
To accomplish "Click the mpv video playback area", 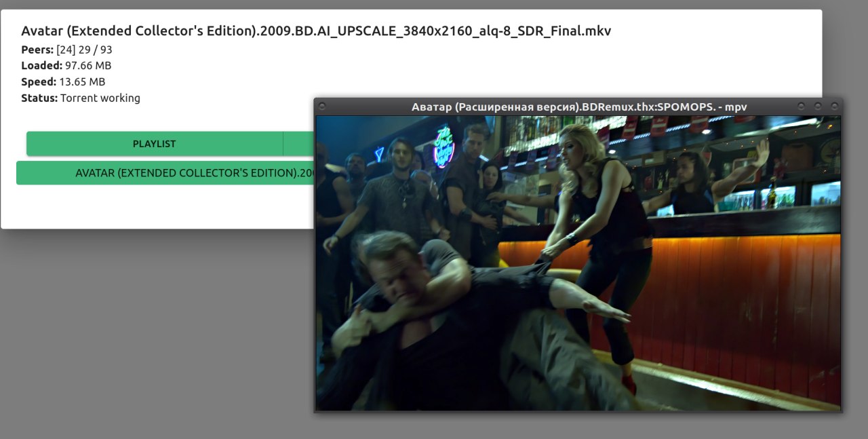I will 578,263.
